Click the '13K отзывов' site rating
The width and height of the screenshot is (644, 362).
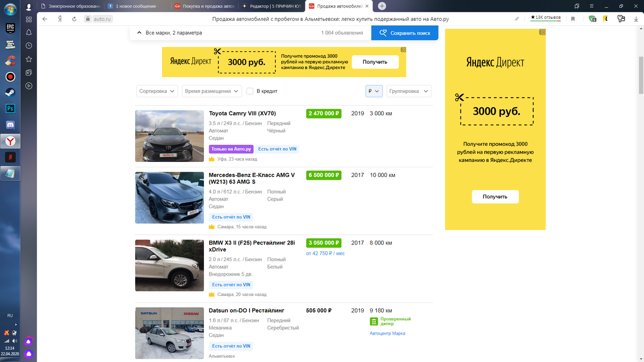point(546,18)
